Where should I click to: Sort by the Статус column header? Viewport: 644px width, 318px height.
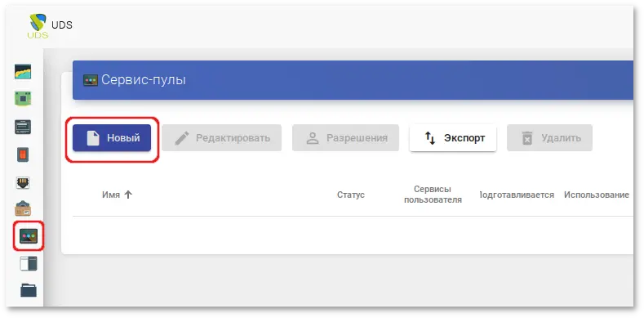[x=351, y=195]
